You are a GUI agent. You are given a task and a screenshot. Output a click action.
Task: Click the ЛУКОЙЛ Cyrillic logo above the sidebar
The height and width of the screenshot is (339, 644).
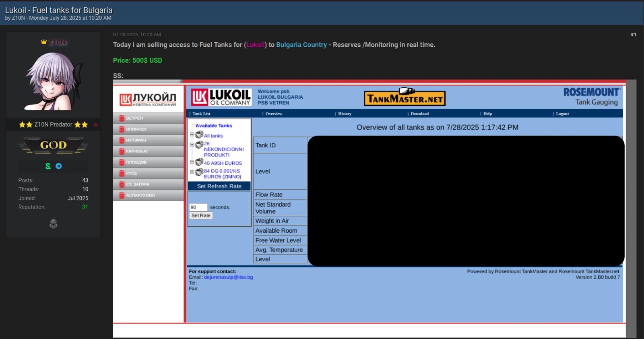(x=148, y=99)
